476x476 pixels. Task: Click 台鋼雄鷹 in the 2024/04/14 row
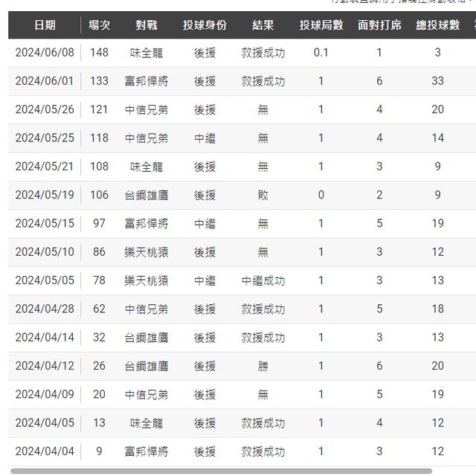tap(147, 338)
